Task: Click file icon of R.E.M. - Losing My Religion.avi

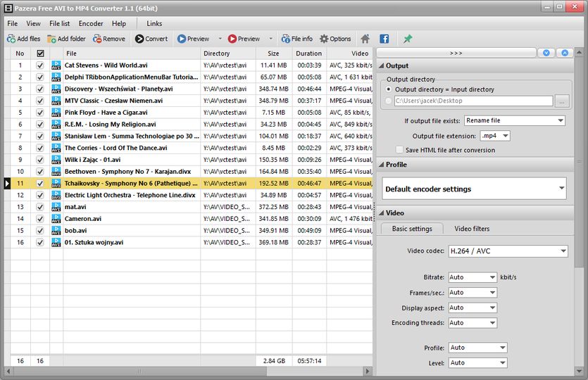Action: [56, 125]
